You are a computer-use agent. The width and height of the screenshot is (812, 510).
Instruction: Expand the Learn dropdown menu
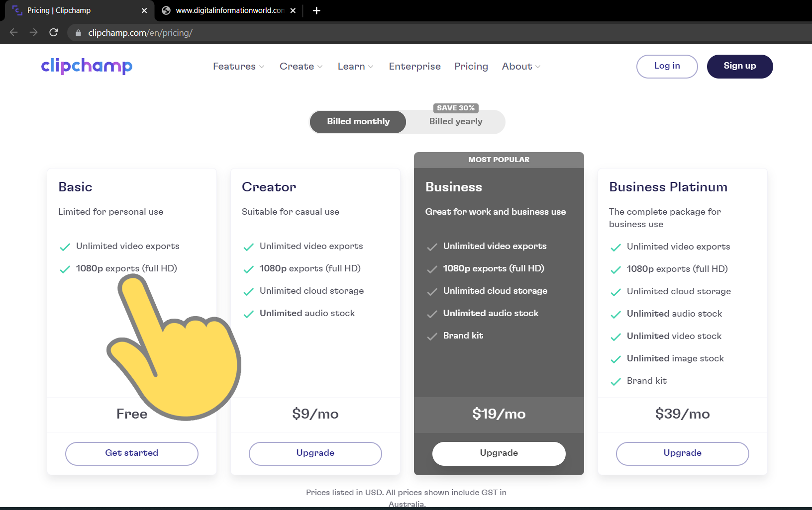(x=355, y=67)
